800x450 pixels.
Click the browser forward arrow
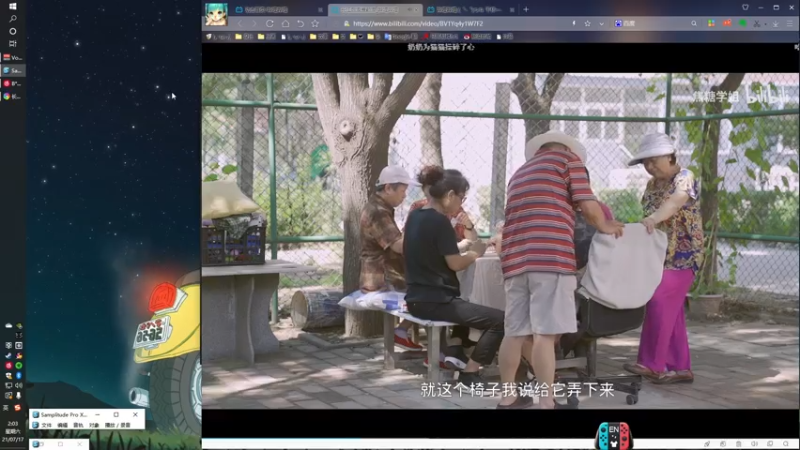[x=254, y=23]
